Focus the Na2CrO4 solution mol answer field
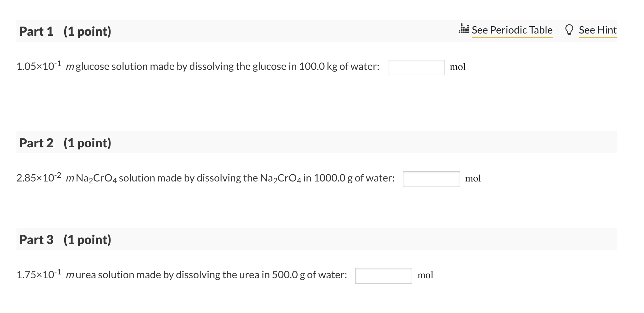Image resolution: width=644 pixels, height=313 pixels. [431, 179]
